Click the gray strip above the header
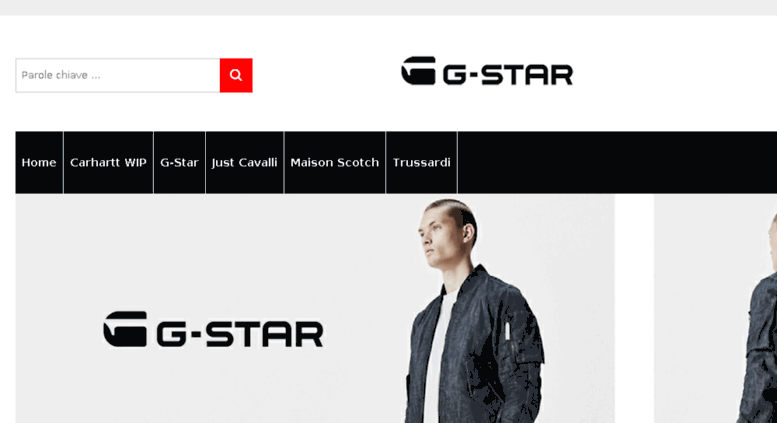The image size is (777, 423). click(388, 7)
